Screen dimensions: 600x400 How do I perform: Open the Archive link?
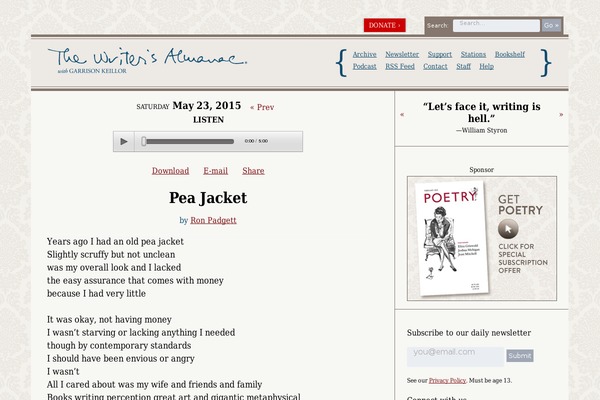coord(364,54)
